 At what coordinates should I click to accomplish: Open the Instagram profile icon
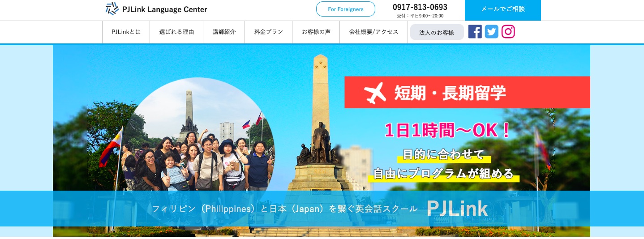(508, 32)
